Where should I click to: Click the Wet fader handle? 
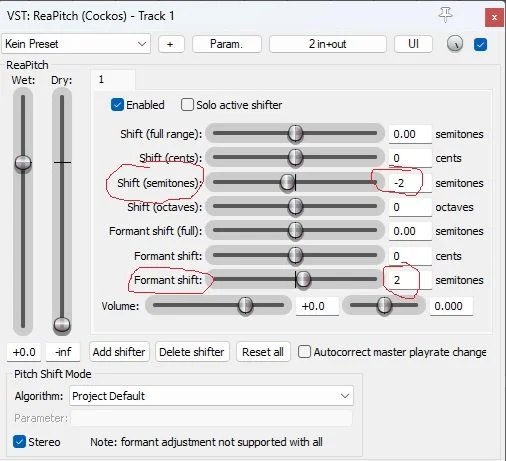click(x=23, y=163)
